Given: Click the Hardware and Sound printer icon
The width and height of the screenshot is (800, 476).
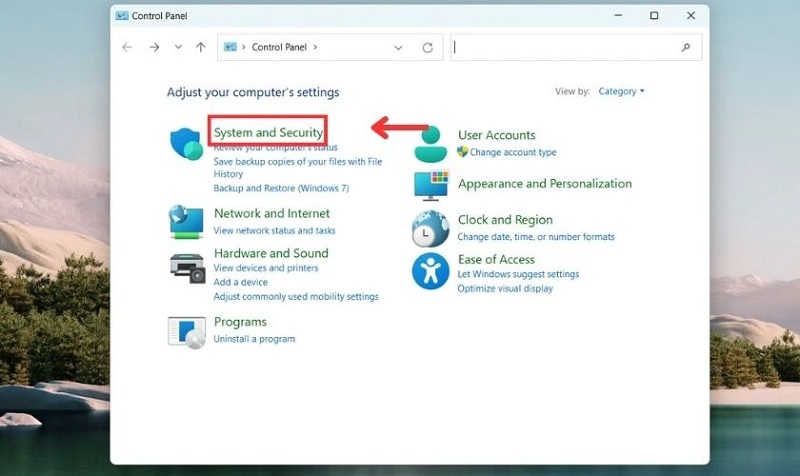Looking at the screenshot, I should [x=187, y=267].
